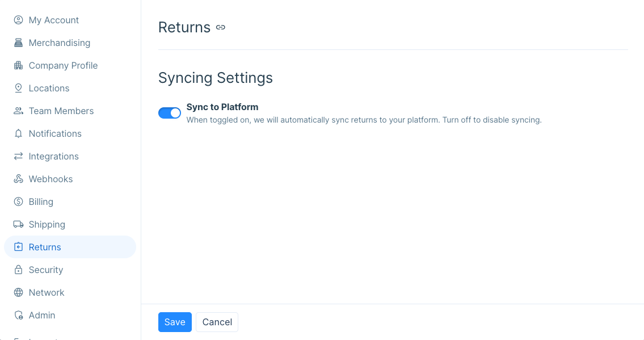Click the Security lock icon
The width and height of the screenshot is (644, 340).
pyautogui.click(x=18, y=270)
